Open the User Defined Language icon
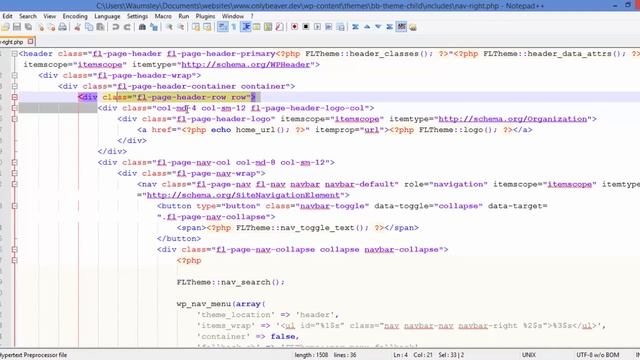This screenshot has width=640, height=360. (257, 27)
